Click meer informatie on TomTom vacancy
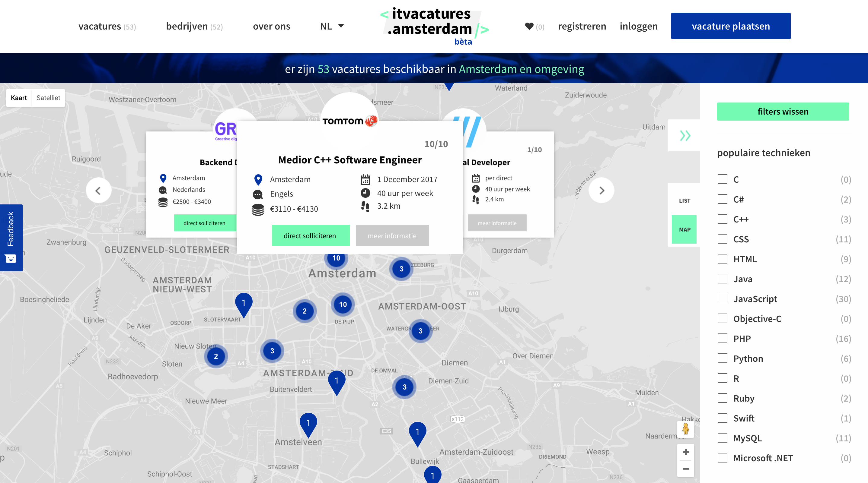This screenshot has width=868, height=483. click(392, 235)
